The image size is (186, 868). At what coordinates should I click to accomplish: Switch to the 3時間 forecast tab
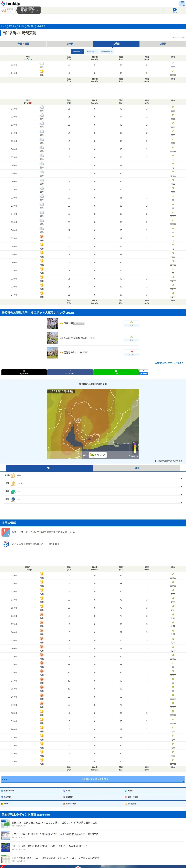(x=70, y=44)
